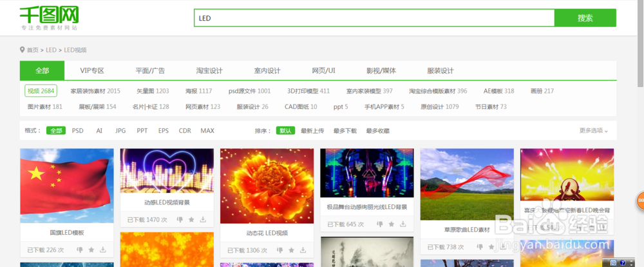Switch to 网页/UI tab
This screenshot has width=644, height=267.
click(324, 71)
